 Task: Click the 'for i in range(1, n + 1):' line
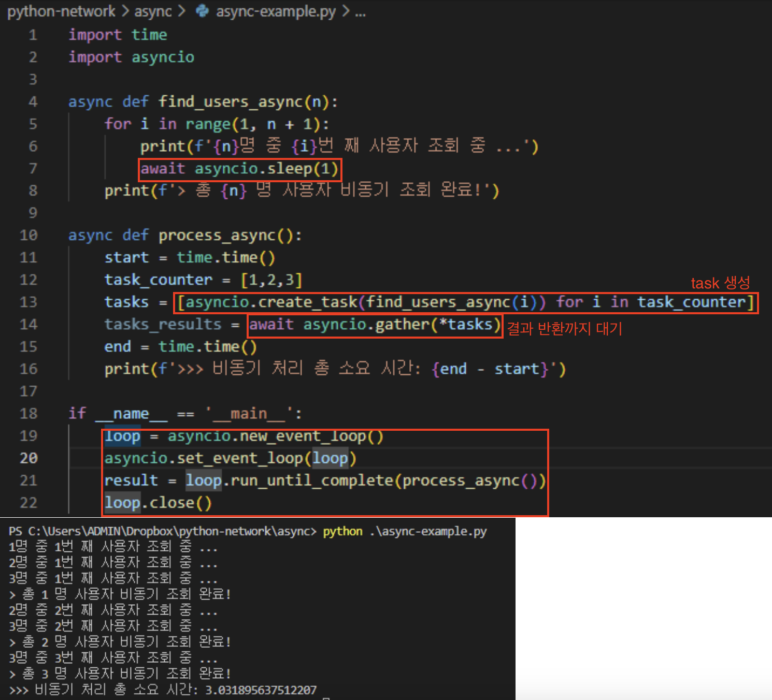click(x=217, y=124)
